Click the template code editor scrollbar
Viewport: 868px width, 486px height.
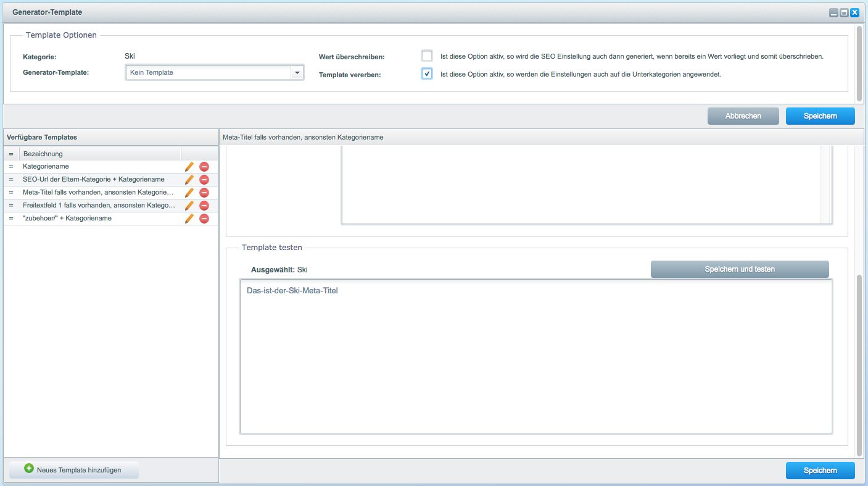826,184
